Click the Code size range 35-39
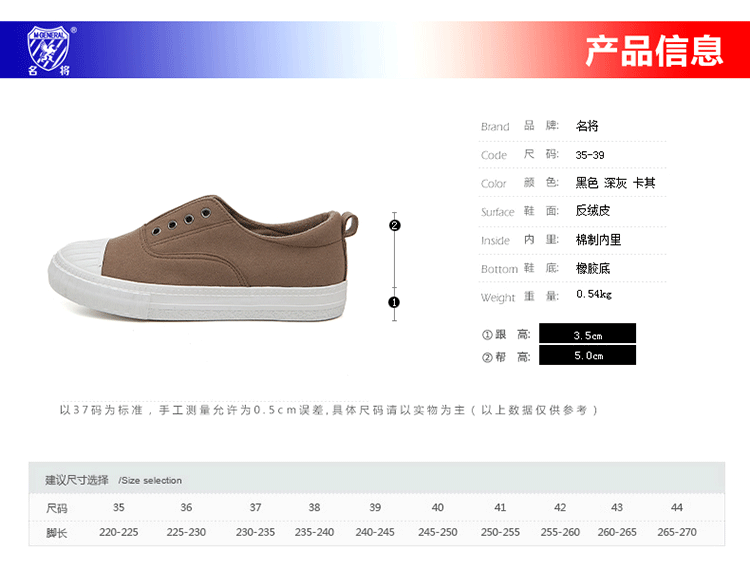The width and height of the screenshot is (750, 573). (590, 155)
